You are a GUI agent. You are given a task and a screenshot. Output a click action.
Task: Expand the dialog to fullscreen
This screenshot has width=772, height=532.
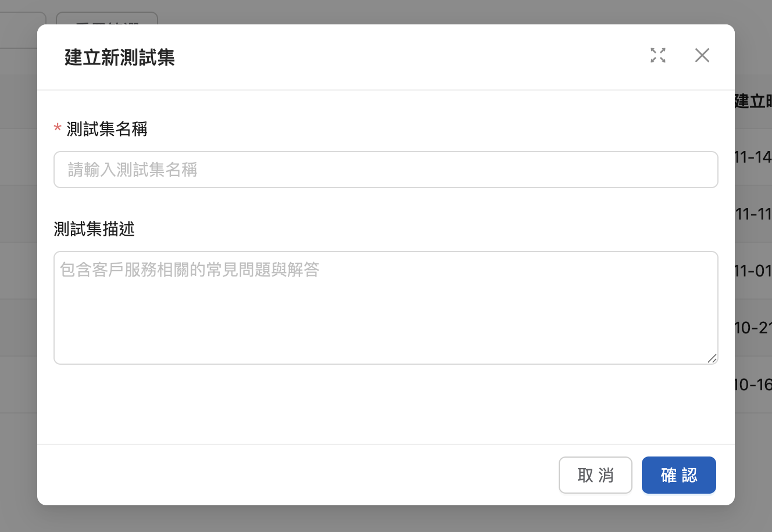coord(657,55)
